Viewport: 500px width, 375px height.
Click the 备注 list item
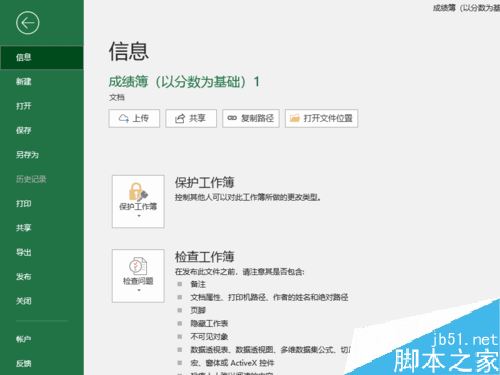[x=198, y=284]
